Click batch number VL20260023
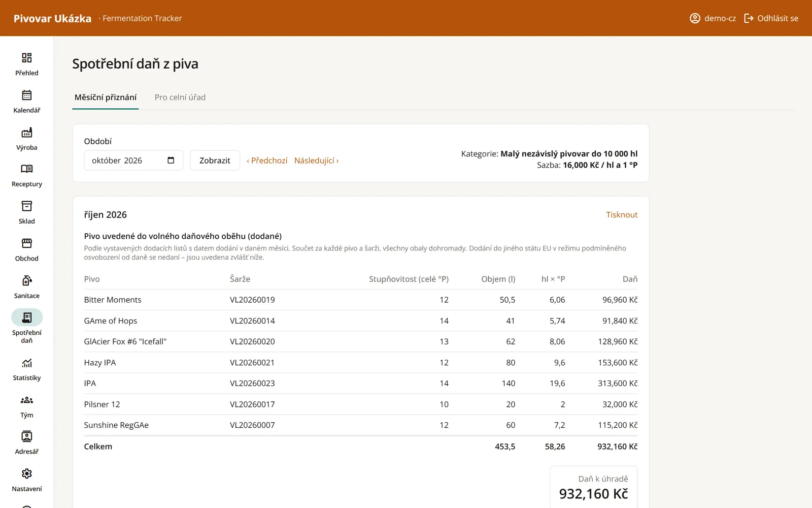812x508 pixels. click(252, 384)
